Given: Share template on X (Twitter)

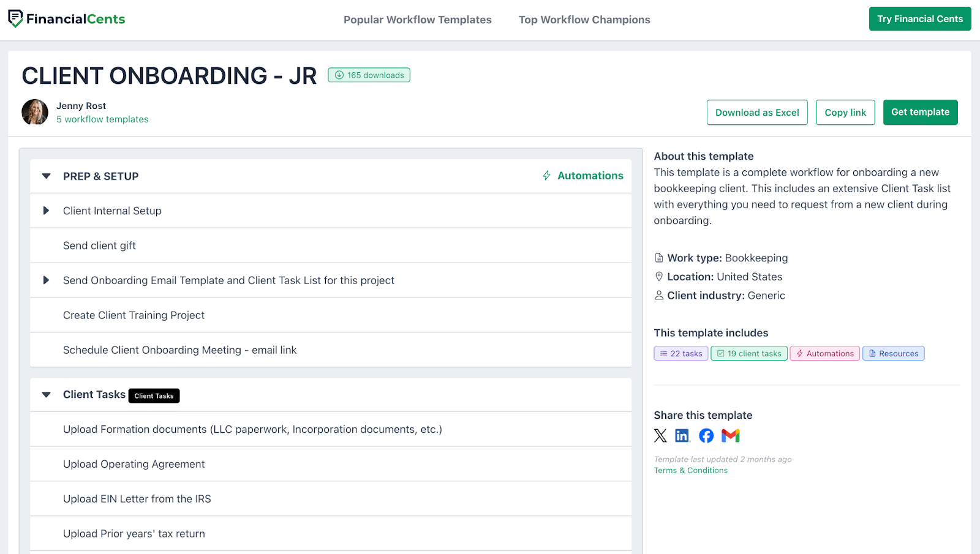Looking at the screenshot, I should [x=660, y=436].
